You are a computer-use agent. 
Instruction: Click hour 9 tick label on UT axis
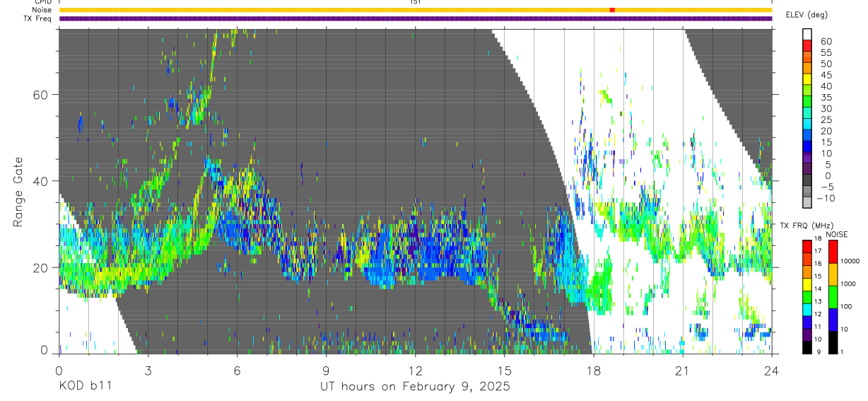point(327,370)
